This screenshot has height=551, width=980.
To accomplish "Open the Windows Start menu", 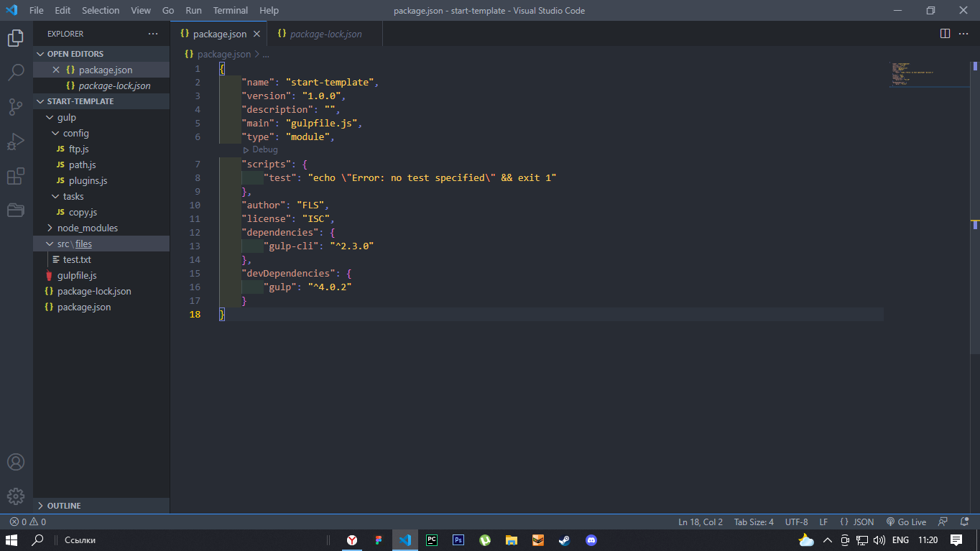I will [11, 540].
